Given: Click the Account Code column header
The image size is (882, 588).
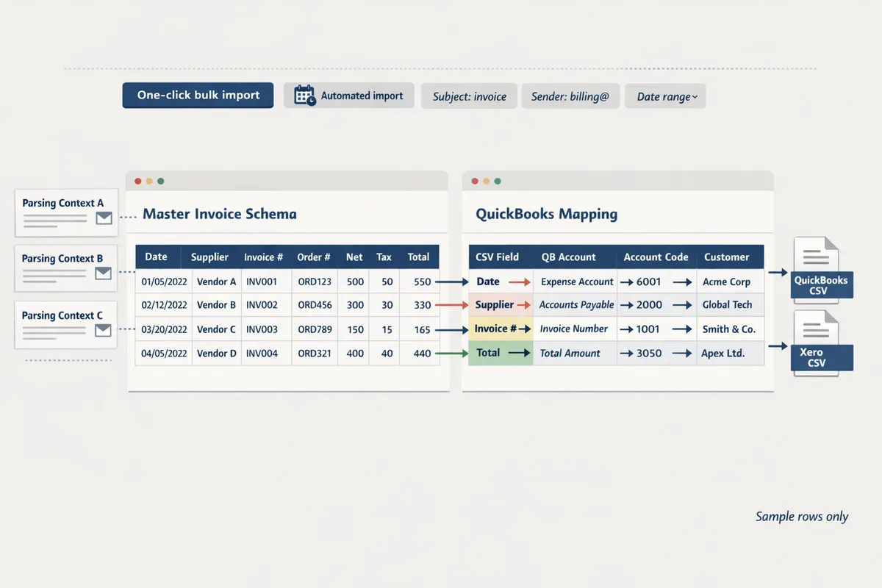Looking at the screenshot, I should (x=656, y=257).
